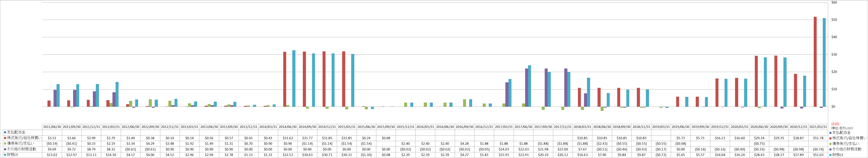Click the $51.78 cell under 2021/03/31
The width and height of the screenshot is (868, 158).
(819, 138)
